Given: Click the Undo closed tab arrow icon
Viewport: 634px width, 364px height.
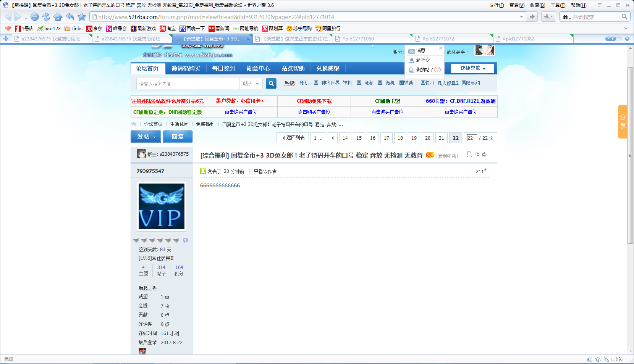Looking at the screenshot, I should coord(70,17).
